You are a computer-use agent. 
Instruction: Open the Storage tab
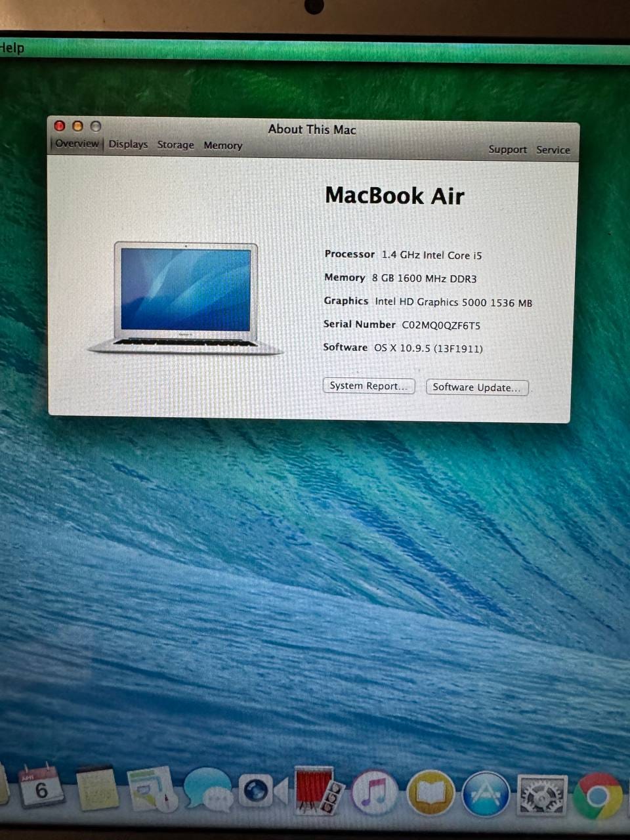coord(175,145)
